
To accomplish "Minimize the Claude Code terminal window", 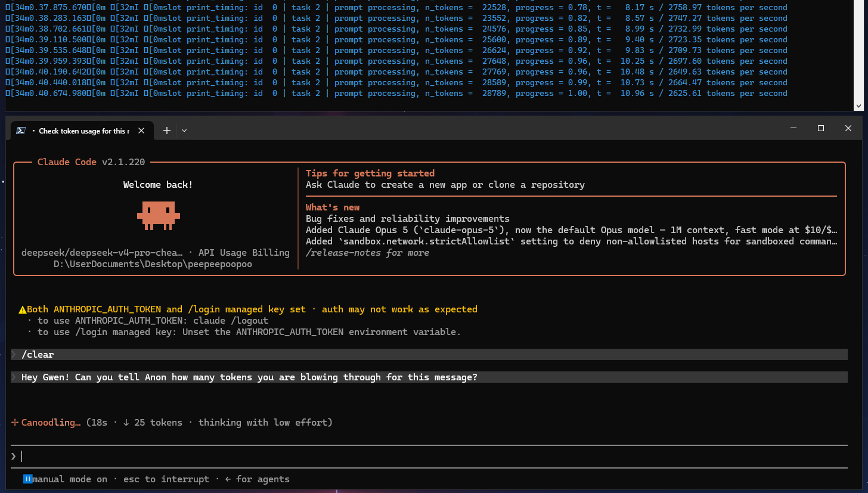I will (793, 129).
